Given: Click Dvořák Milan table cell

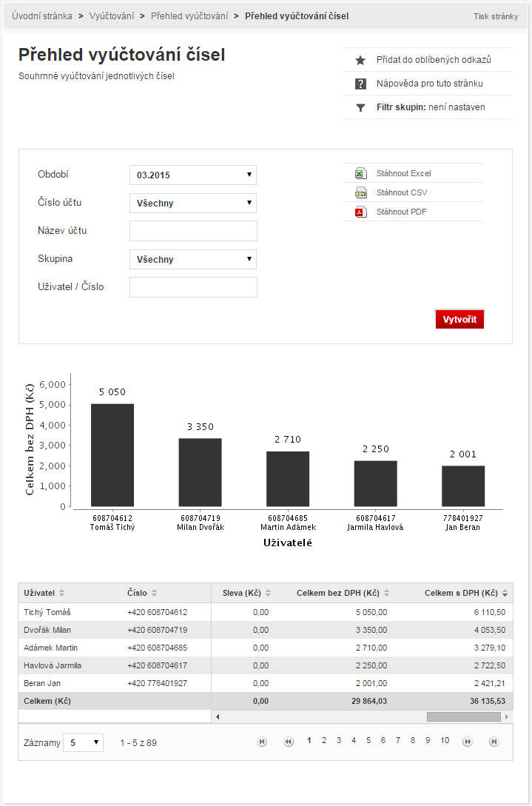Looking at the screenshot, I should pos(47,630).
